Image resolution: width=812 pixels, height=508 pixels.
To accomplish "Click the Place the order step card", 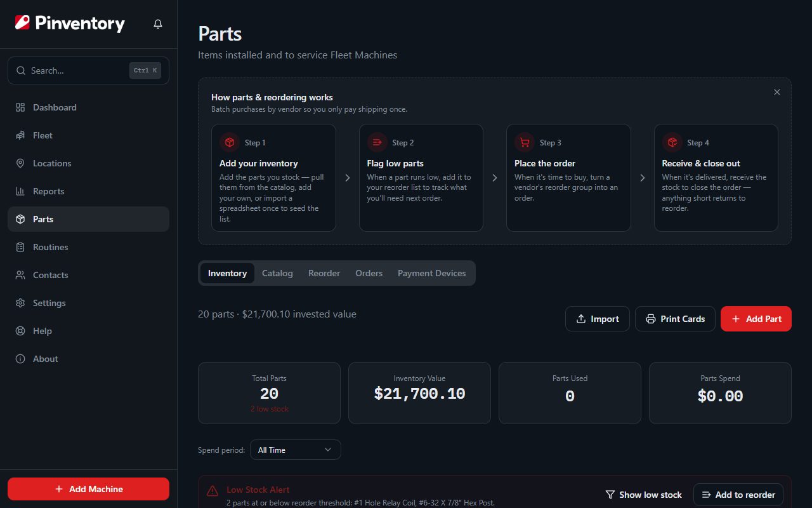I will point(568,178).
